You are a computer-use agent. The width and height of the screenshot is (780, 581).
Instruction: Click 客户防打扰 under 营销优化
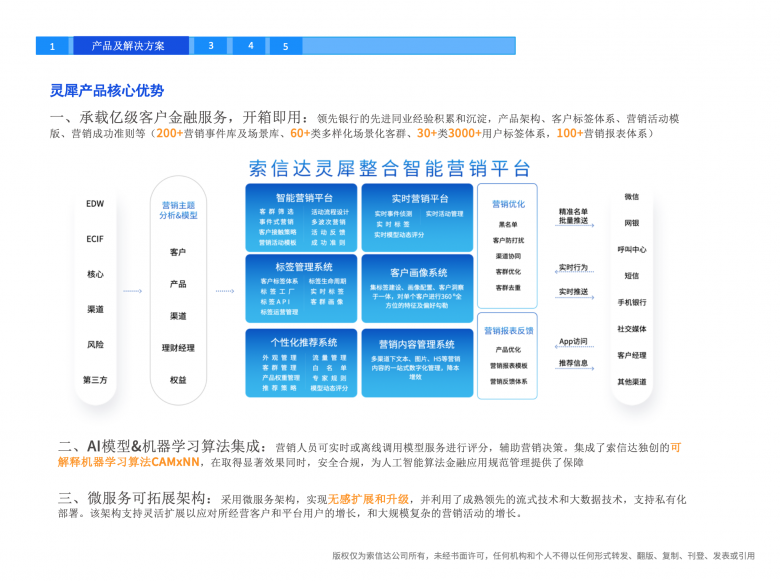tap(508, 240)
